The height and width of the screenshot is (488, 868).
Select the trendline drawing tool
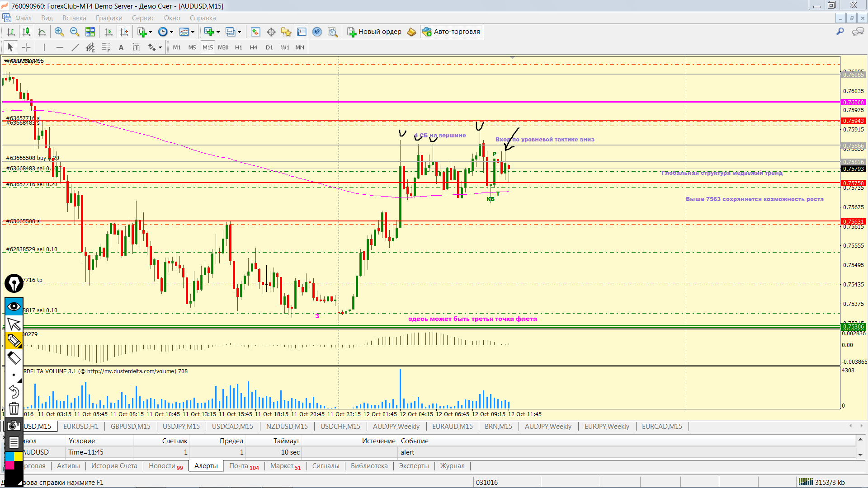[x=75, y=47]
